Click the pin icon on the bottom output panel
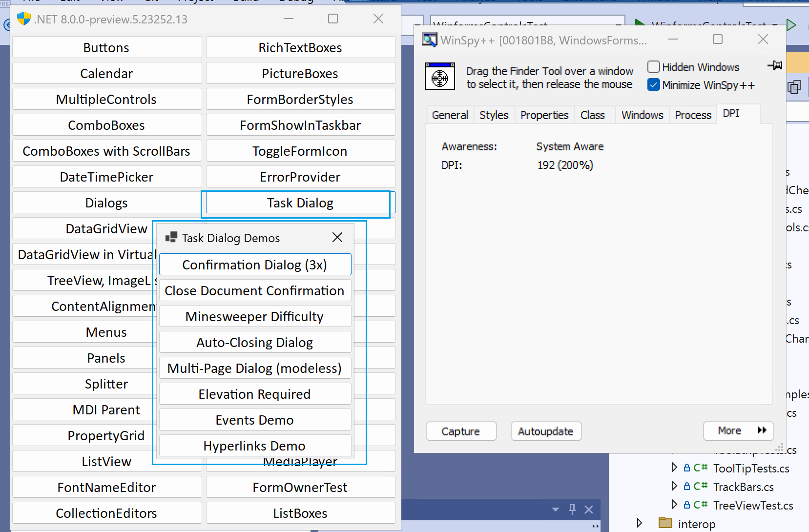 click(x=572, y=509)
